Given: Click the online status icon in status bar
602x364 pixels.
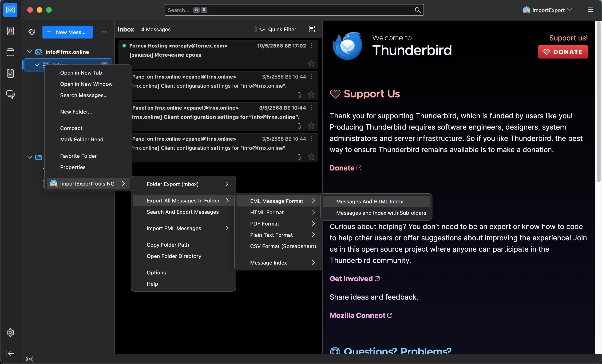Looking at the screenshot, I should click(x=30, y=359).
